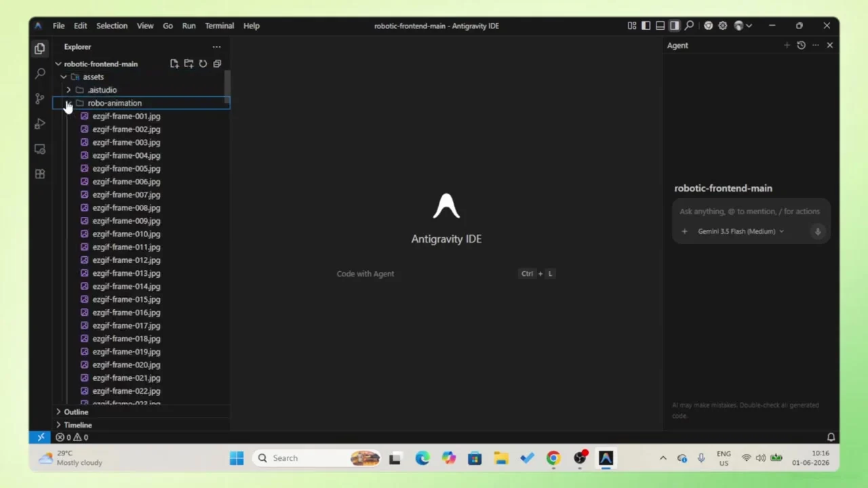Collapse all folders in Explorer
868x488 pixels.
pos(217,64)
